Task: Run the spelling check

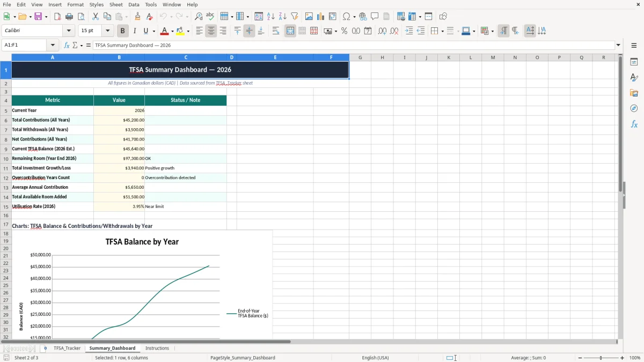Action: click(210, 17)
